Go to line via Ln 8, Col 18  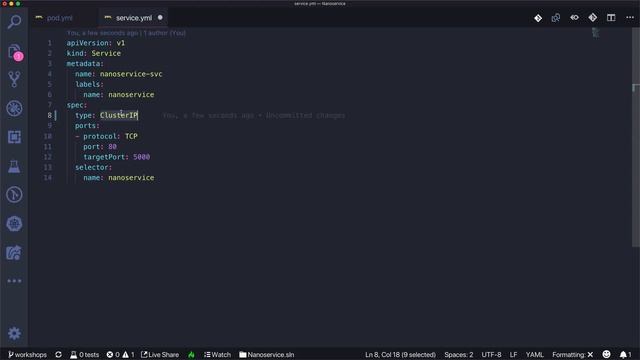click(400, 355)
